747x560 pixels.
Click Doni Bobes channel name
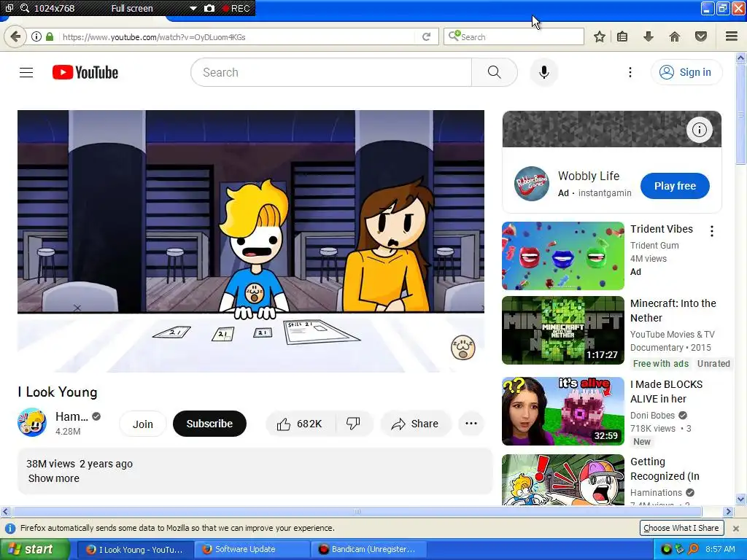point(652,415)
